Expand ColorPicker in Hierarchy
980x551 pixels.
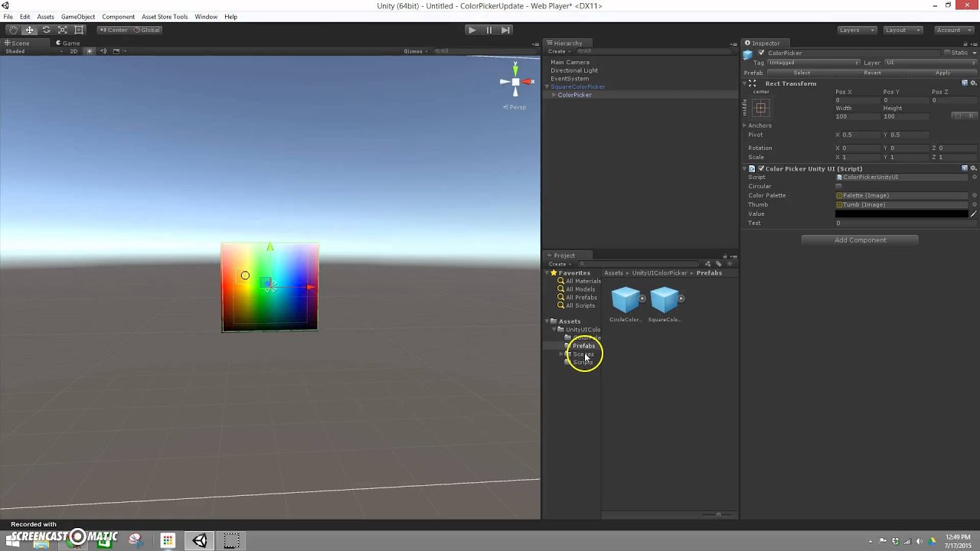pyautogui.click(x=554, y=95)
